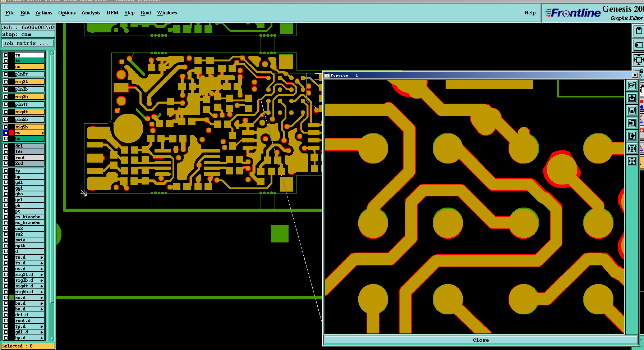Toggle display checkbox for the cs layer
Viewport: 644px width, 350px height.
click(6, 67)
